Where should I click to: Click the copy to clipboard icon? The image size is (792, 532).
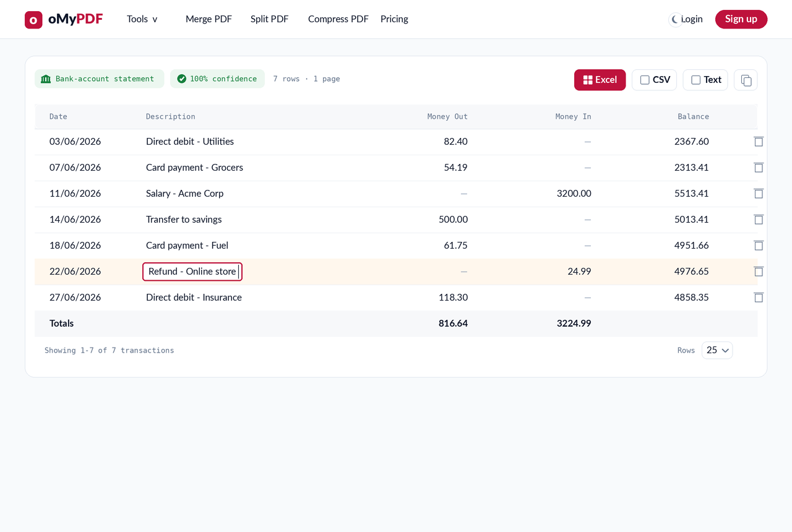746,80
